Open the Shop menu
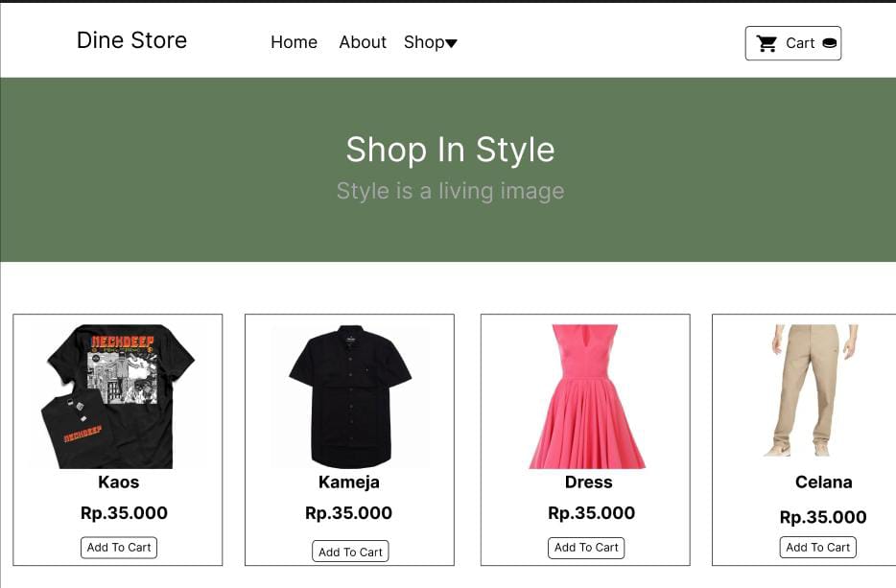Screen dimensions: 896x588 [431, 42]
